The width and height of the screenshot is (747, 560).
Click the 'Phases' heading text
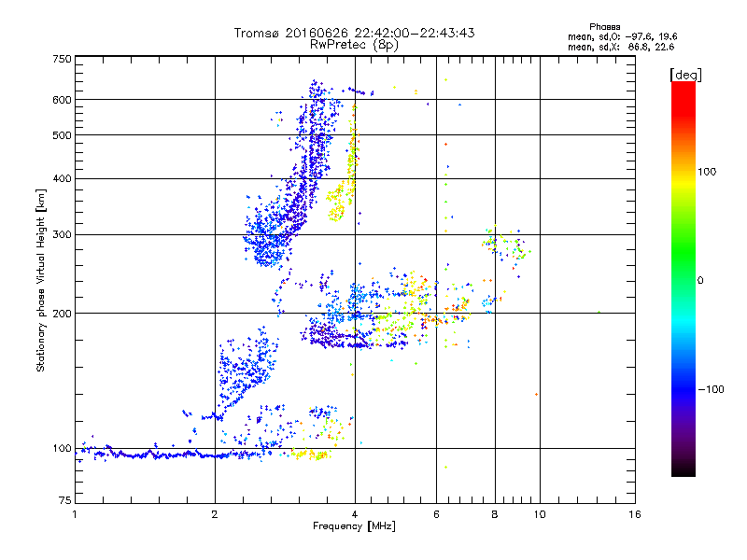coord(604,27)
